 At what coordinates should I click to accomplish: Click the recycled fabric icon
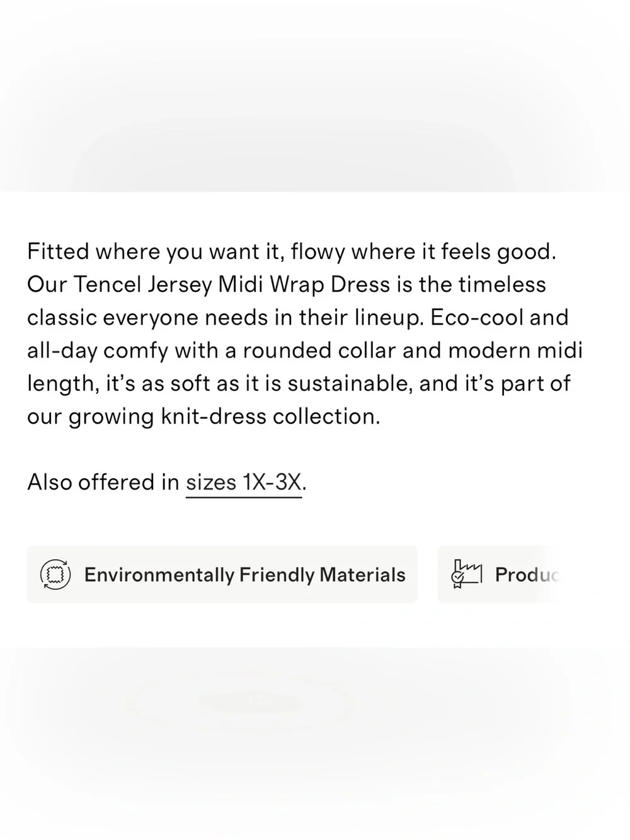coord(55,575)
